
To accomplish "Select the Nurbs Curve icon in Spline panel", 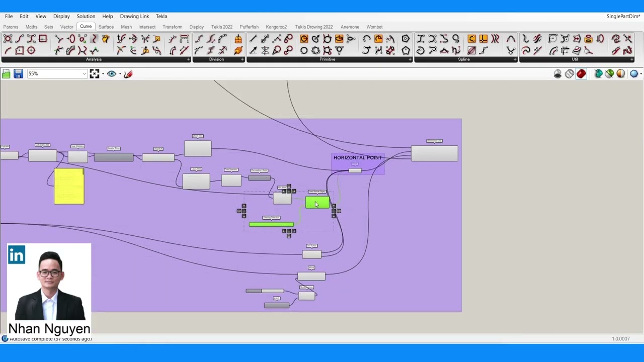I will [432, 39].
